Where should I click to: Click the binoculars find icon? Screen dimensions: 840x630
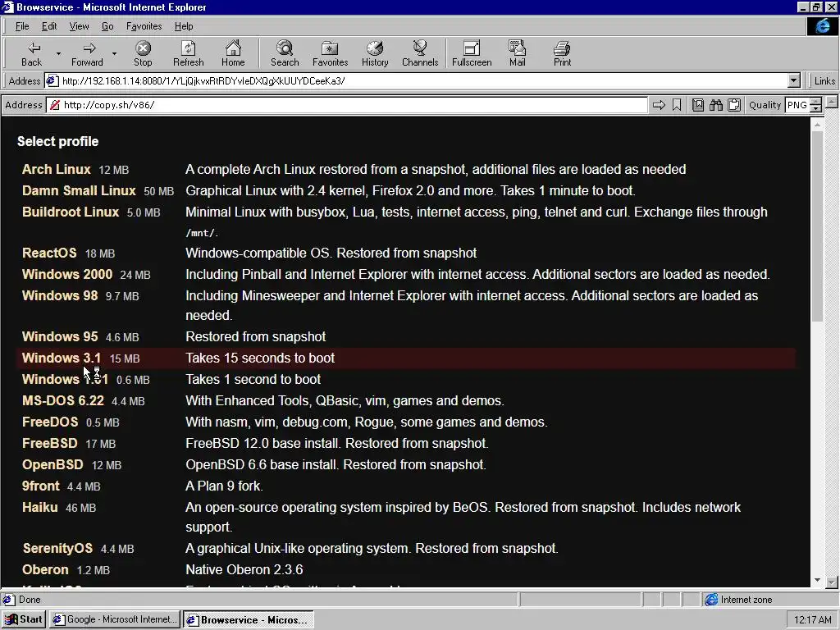(716, 105)
